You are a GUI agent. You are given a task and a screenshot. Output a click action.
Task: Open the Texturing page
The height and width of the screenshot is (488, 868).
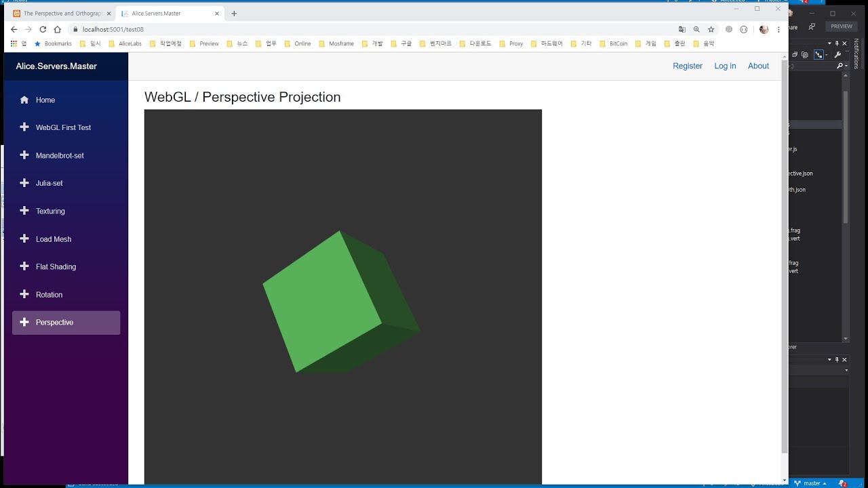coord(66,211)
